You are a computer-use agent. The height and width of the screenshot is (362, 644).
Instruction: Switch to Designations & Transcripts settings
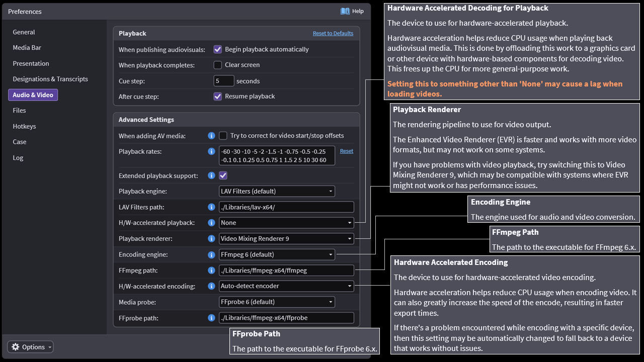point(50,79)
